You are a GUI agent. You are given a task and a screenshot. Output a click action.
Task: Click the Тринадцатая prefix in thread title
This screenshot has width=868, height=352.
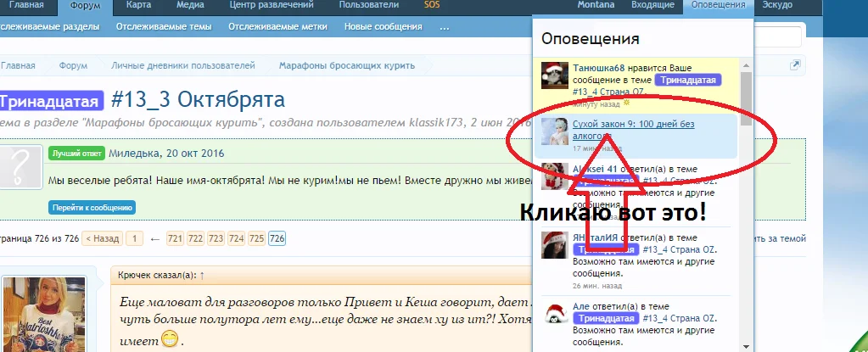(x=51, y=101)
